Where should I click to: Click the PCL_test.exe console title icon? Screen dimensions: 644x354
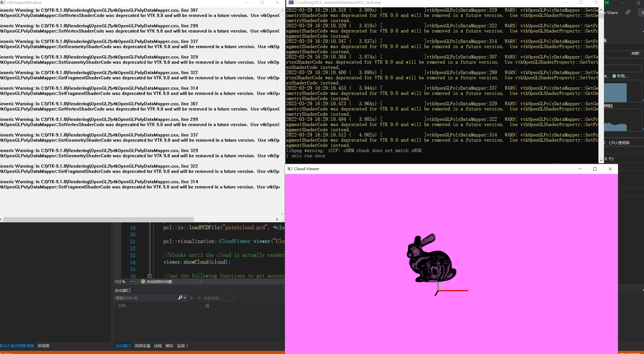tap(291, 3)
